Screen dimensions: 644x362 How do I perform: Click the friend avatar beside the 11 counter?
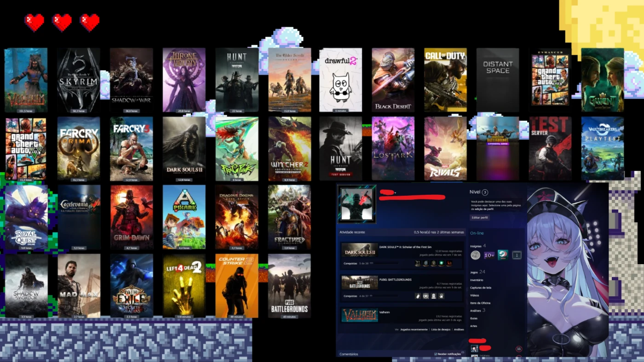(474, 349)
